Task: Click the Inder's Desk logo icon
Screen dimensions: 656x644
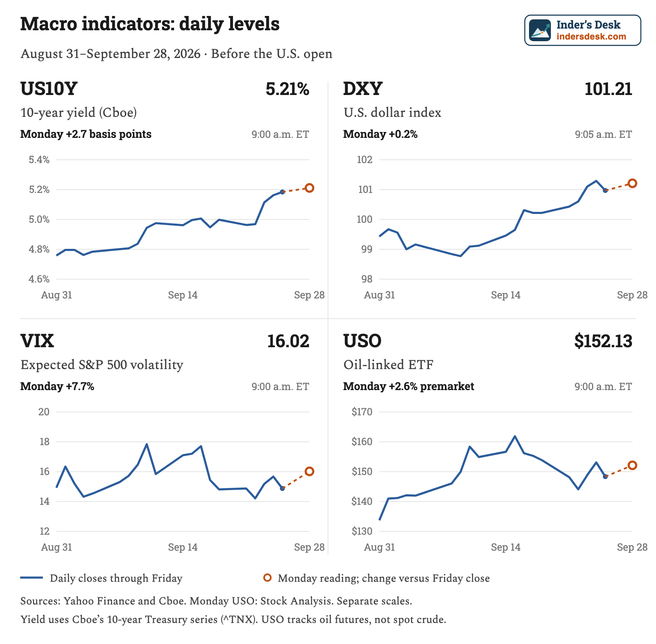Action: [540, 30]
